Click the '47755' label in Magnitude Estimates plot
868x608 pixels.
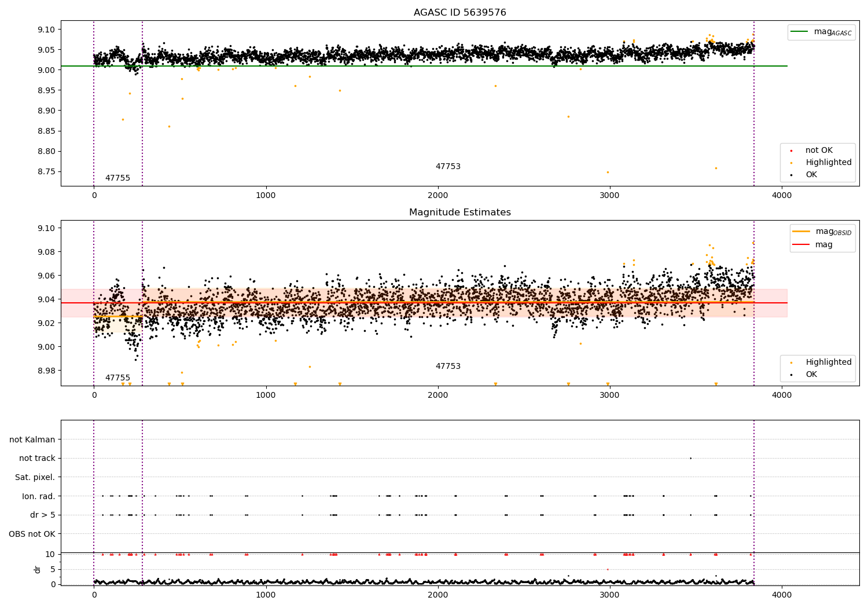tap(117, 378)
